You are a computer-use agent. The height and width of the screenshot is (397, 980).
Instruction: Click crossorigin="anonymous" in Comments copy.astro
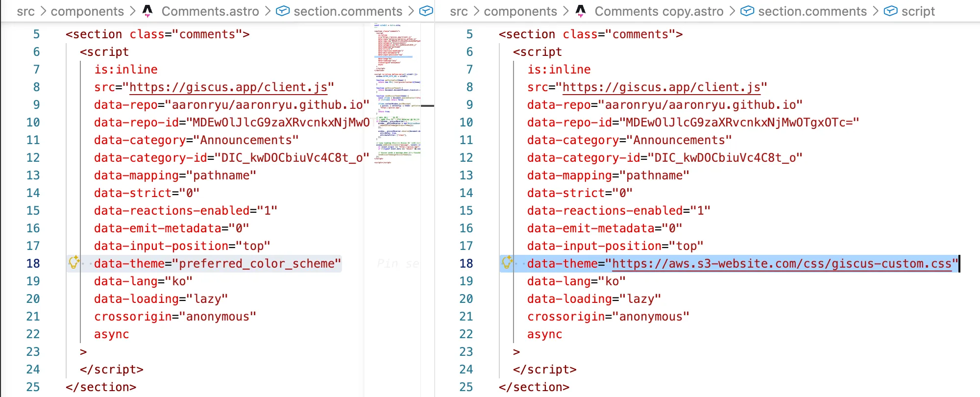[x=608, y=317]
